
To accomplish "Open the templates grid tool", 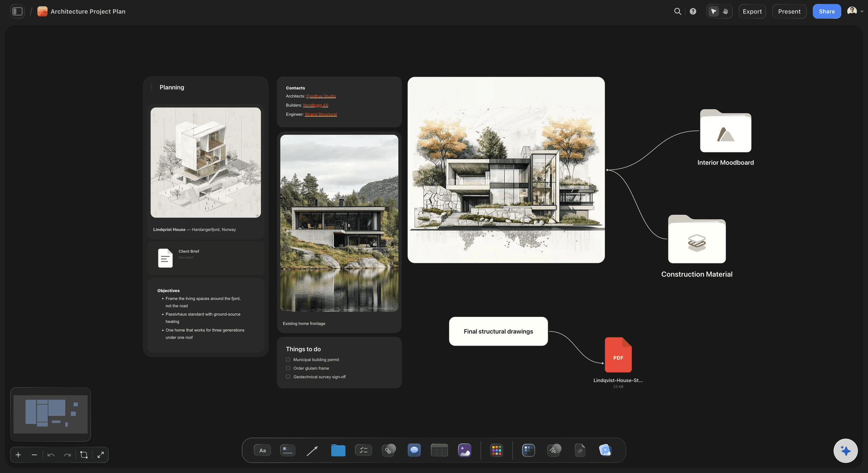I will point(529,450).
